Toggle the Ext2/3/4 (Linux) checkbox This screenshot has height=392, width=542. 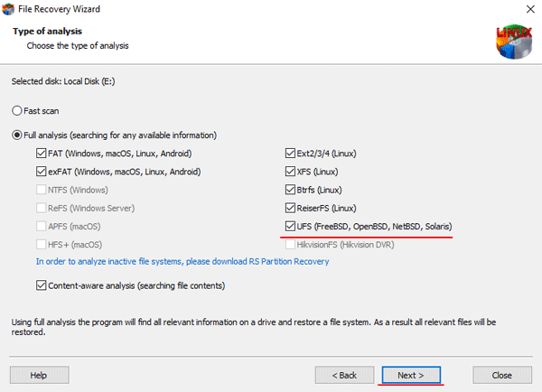click(290, 153)
